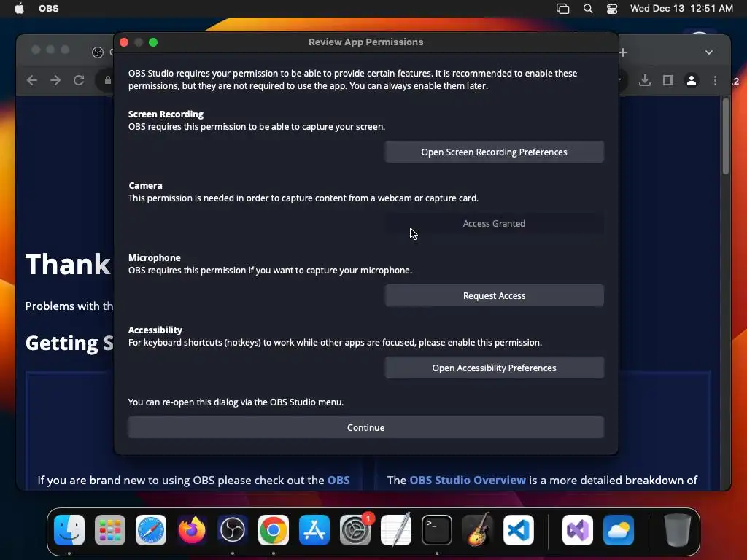Open System Settings from the Dock
Viewport: 747px width, 560px height.
pyautogui.click(x=355, y=530)
